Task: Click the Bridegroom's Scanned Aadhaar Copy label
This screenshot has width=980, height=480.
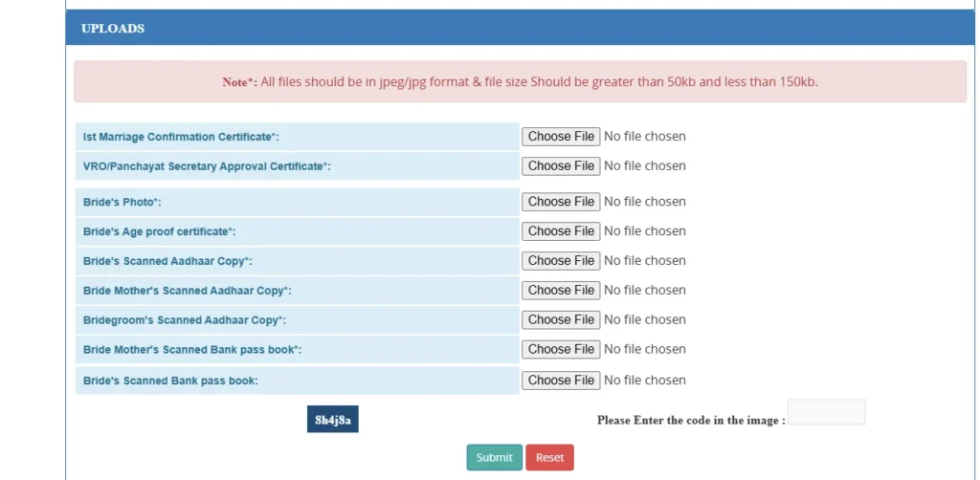Action: pos(185,320)
